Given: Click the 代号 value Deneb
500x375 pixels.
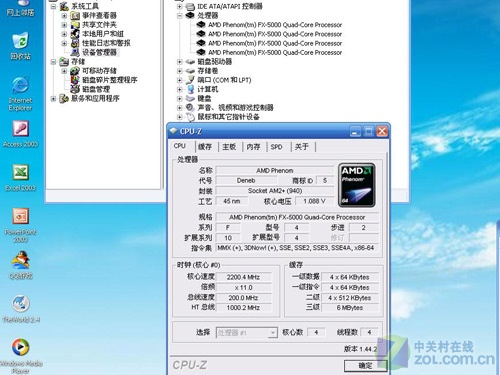Looking at the screenshot, I should coord(246,181).
